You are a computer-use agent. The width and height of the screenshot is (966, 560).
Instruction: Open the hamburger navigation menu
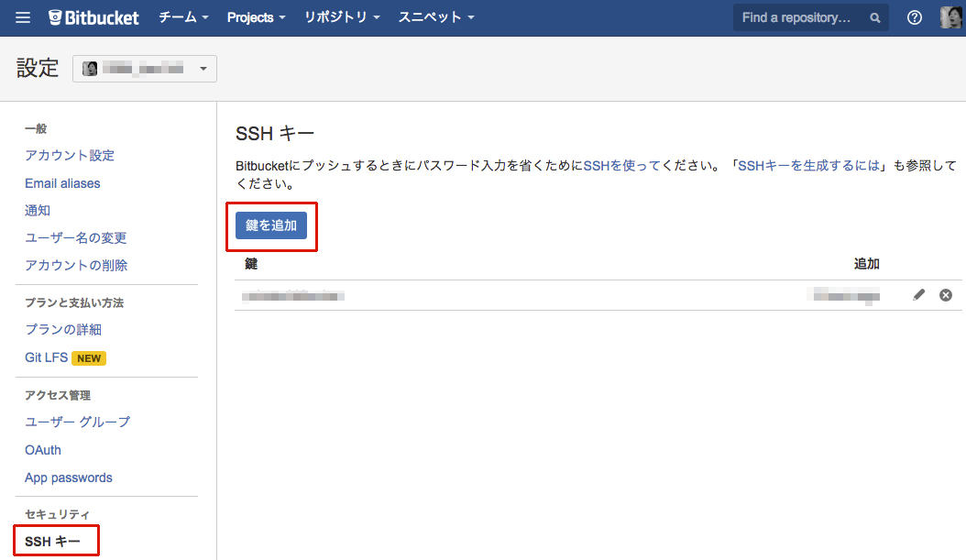click(x=22, y=16)
